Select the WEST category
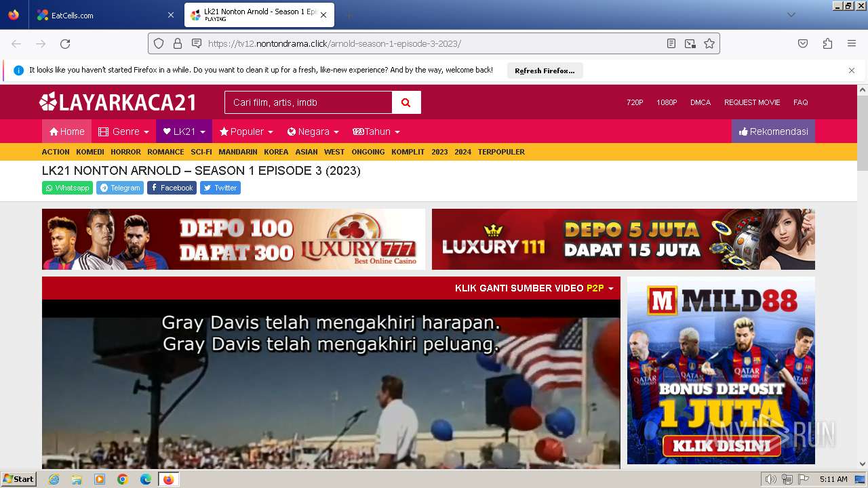The width and height of the screenshot is (868, 488). pos(334,152)
